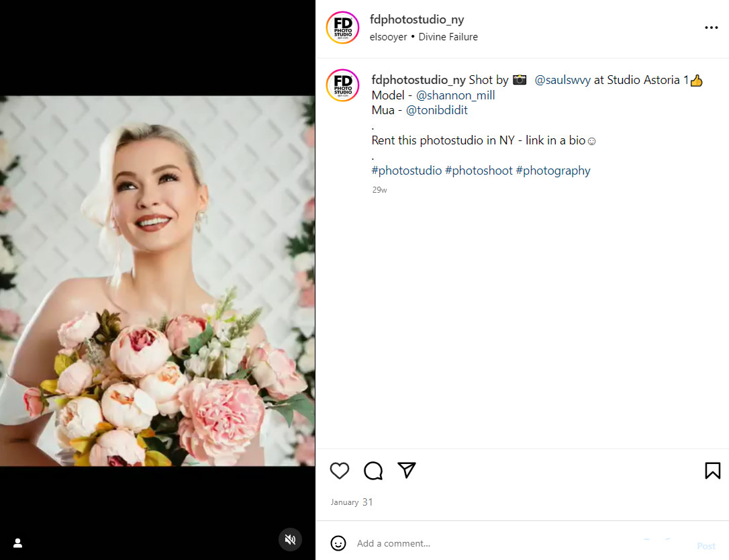This screenshot has width=729, height=560.
Task: Open the #photostudio hashtag
Action: [x=406, y=171]
